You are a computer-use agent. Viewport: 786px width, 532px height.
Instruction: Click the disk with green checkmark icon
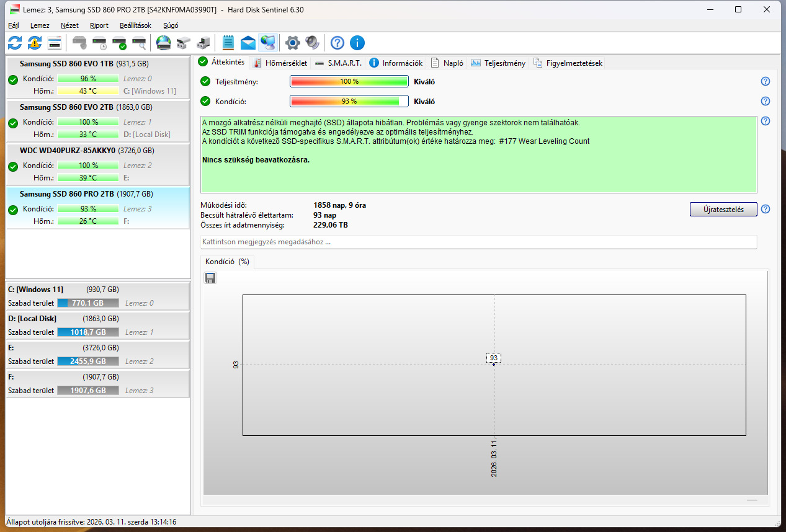(x=119, y=43)
